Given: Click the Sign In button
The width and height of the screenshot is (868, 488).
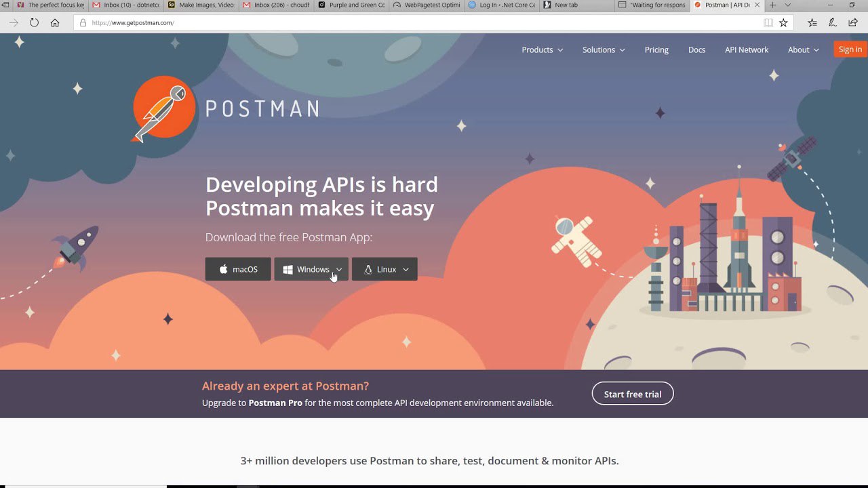Looking at the screenshot, I should tap(850, 49).
